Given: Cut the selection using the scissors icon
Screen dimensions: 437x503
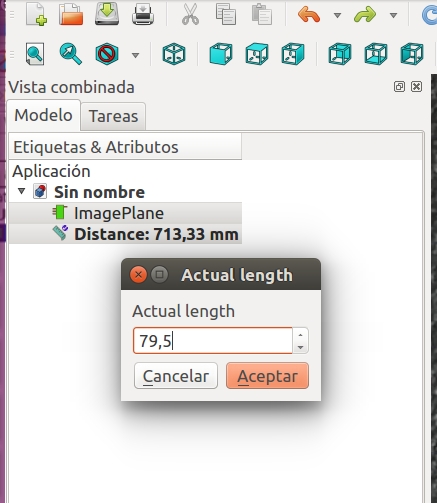Looking at the screenshot, I should [190, 15].
